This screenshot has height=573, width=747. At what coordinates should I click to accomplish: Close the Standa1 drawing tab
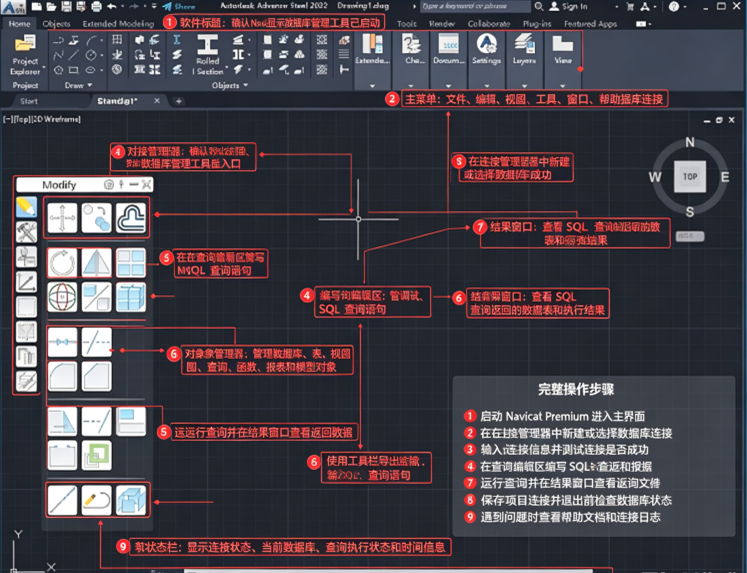click(157, 101)
